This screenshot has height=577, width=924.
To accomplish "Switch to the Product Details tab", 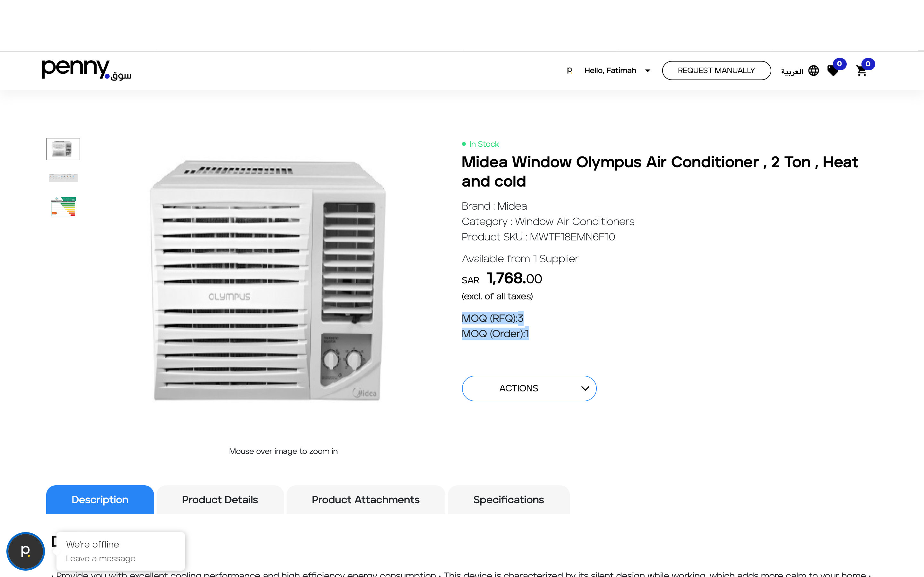I will coord(220,499).
